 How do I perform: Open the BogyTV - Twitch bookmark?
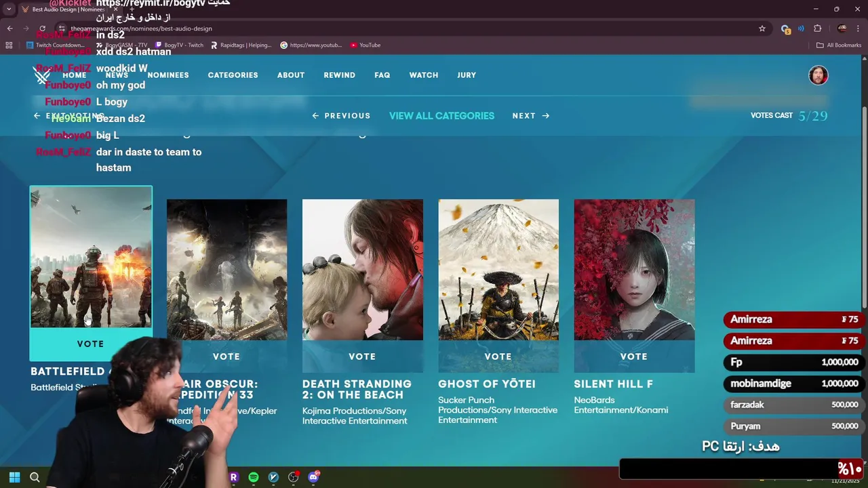tap(179, 45)
